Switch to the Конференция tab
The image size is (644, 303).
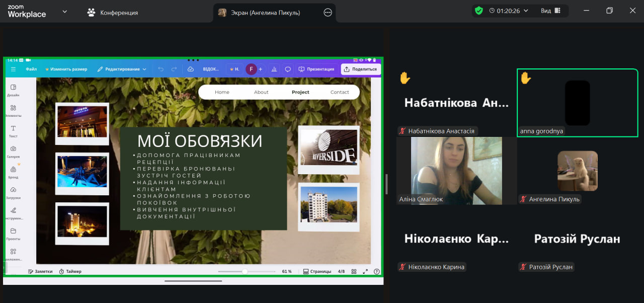113,13
